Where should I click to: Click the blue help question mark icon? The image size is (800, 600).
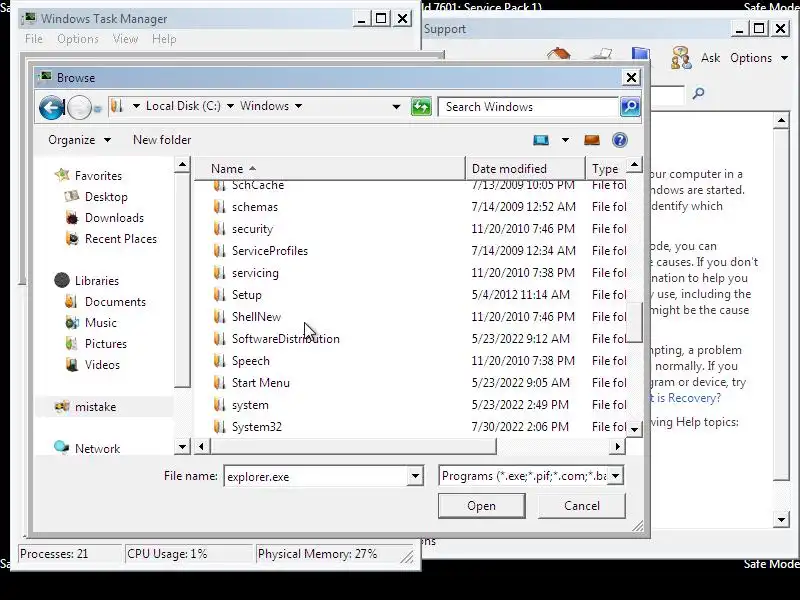619,140
